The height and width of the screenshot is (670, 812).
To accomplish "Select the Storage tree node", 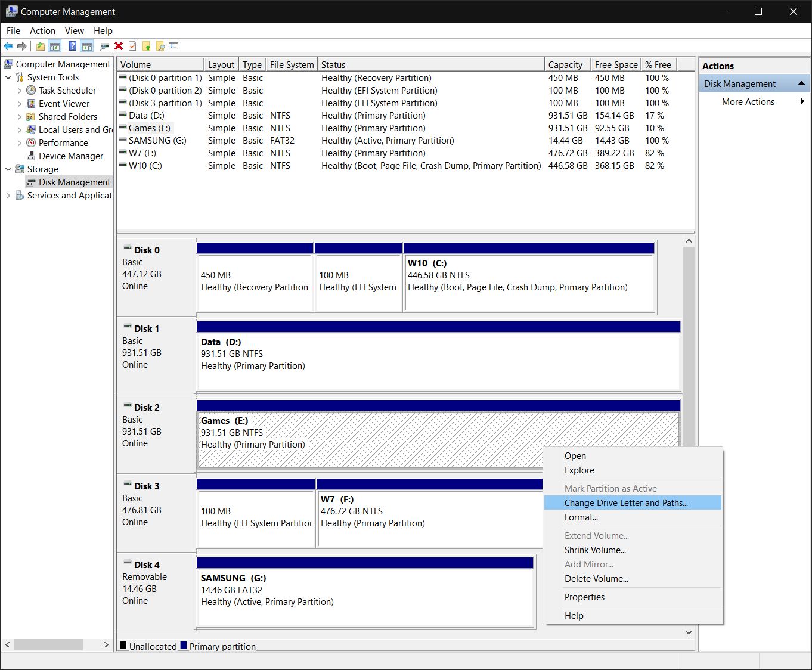I will point(42,169).
